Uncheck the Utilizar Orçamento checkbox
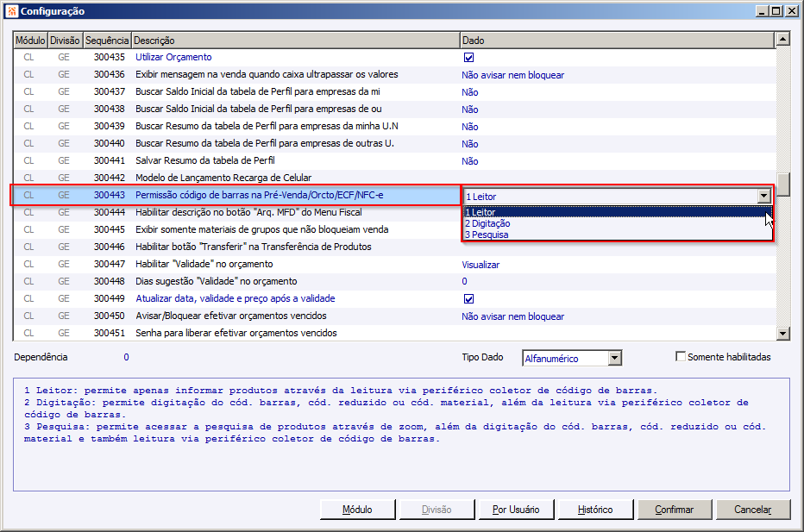 click(468, 58)
